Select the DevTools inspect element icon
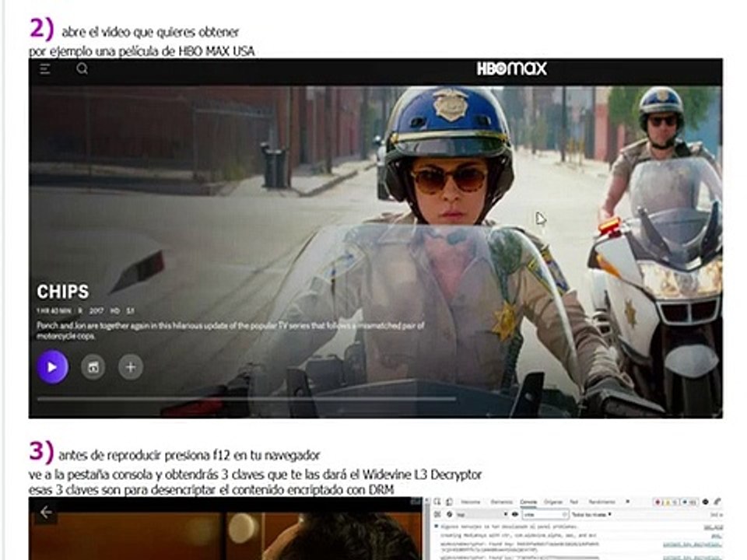 (437, 502)
